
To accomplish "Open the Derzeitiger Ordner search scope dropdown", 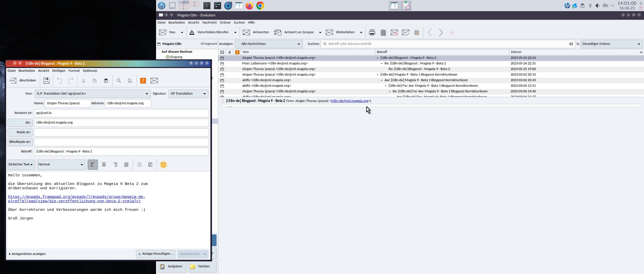I will click(x=612, y=44).
